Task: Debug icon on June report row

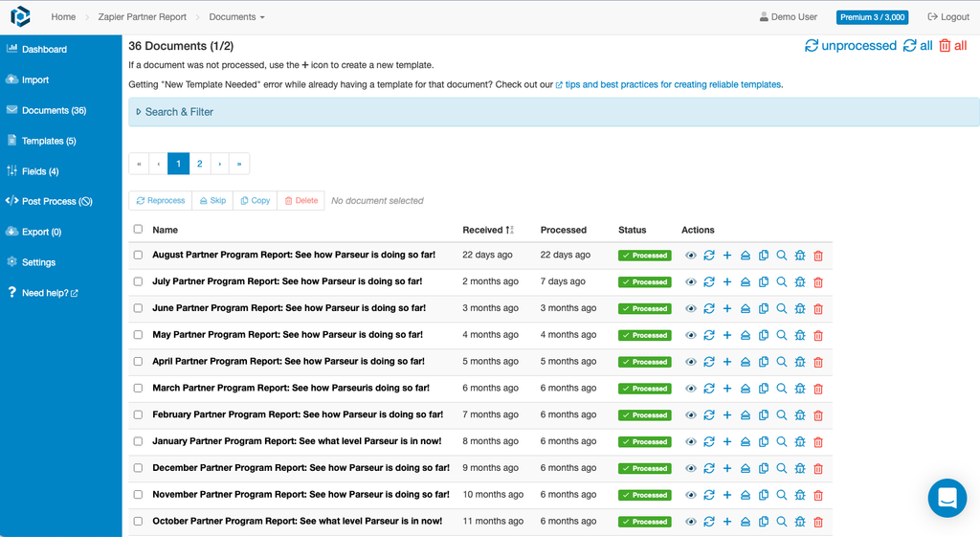Action: click(800, 308)
